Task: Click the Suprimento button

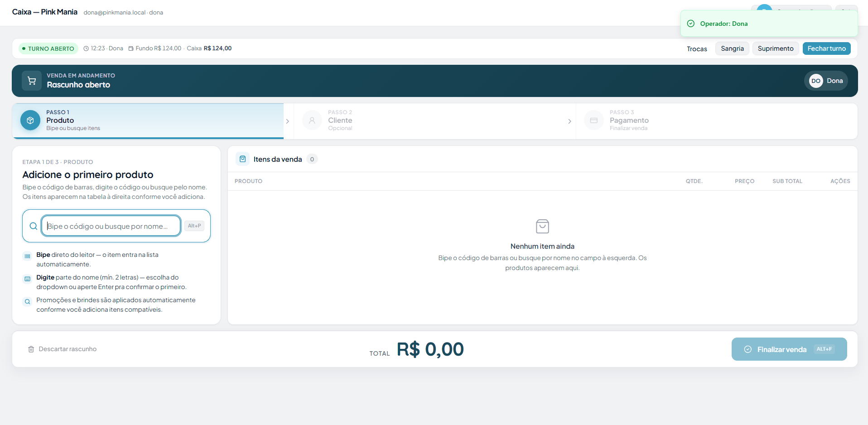Action: pos(776,48)
